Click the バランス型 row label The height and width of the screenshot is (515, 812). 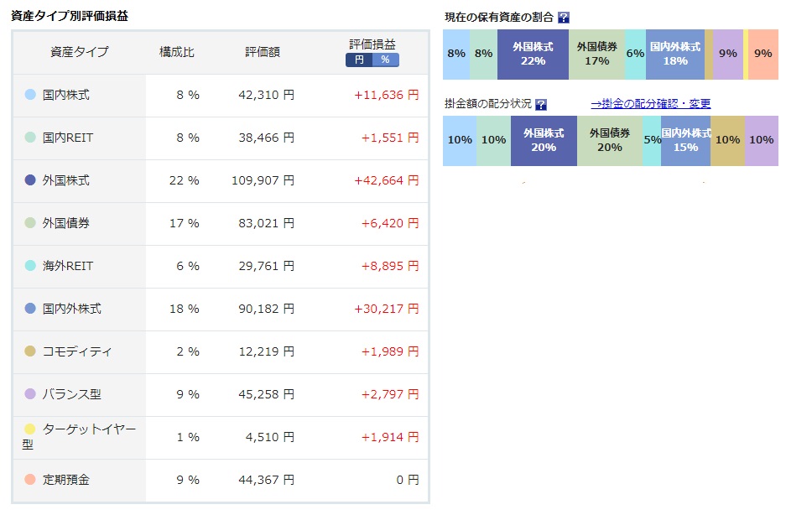(72, 394)
